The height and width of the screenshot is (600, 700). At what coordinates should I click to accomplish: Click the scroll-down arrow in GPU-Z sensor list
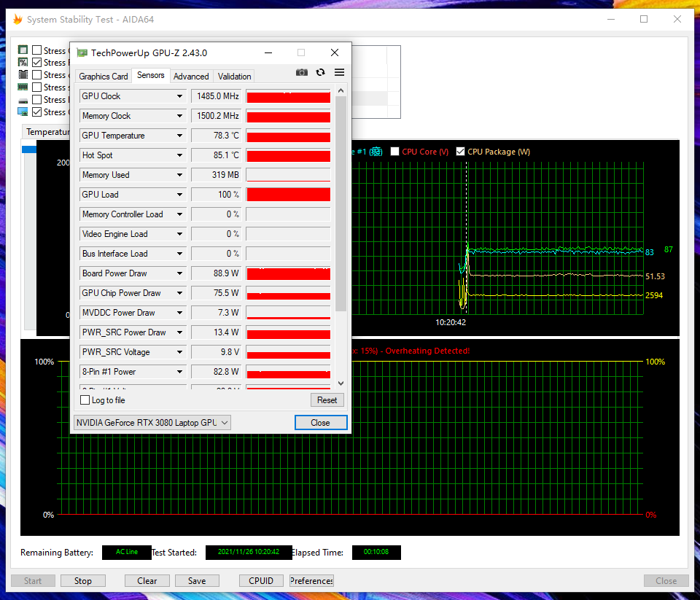[341, 383]
